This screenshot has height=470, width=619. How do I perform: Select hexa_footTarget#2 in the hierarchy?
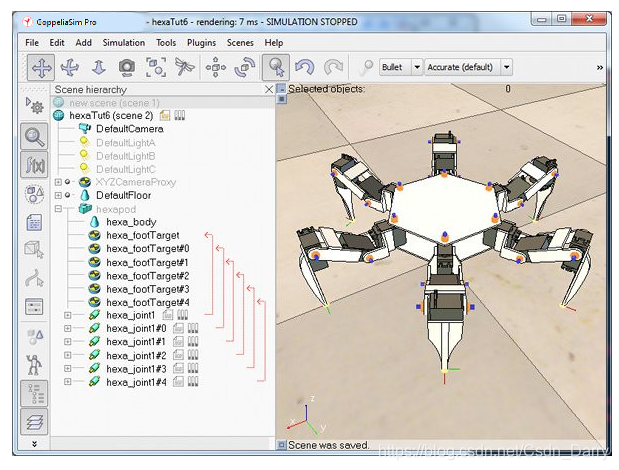tap(148, 276)
